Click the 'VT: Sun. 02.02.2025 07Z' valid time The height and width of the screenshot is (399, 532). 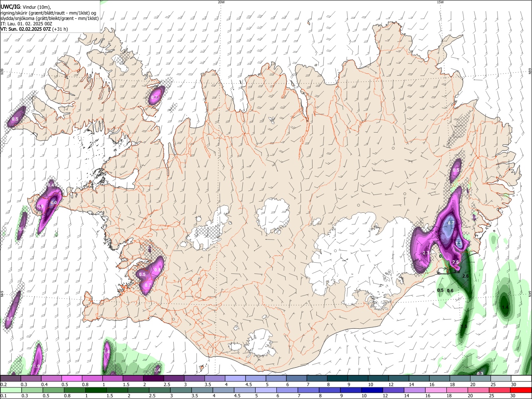(26, 30)
